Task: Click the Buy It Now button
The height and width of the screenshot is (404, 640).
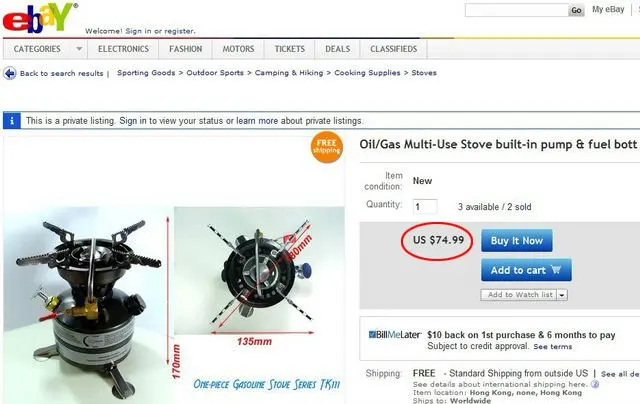Action: [517, 240]
